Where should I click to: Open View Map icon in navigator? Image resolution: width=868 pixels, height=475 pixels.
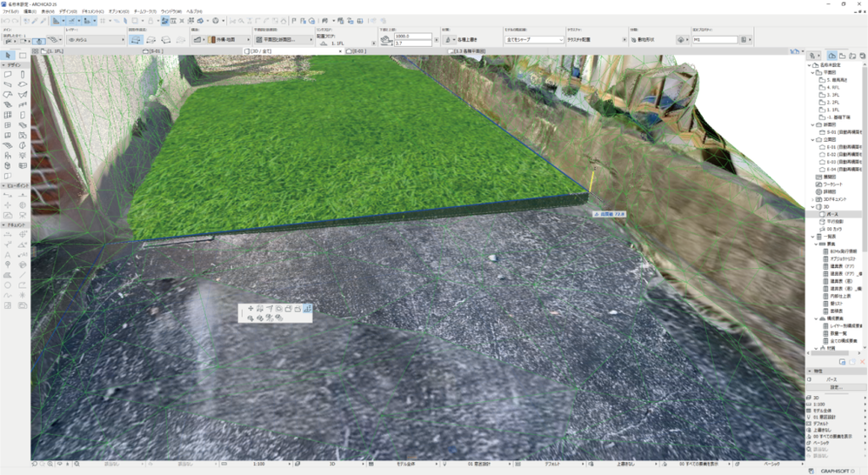(x=843, y=56)
